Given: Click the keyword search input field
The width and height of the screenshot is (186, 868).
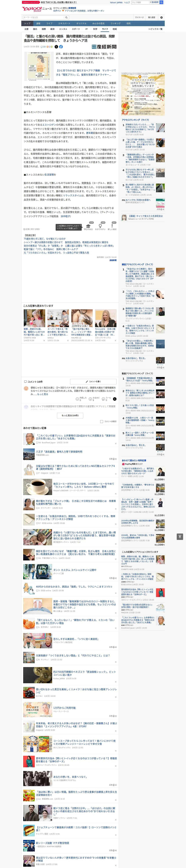Looking at the screenshot, I should pos(44,17).
